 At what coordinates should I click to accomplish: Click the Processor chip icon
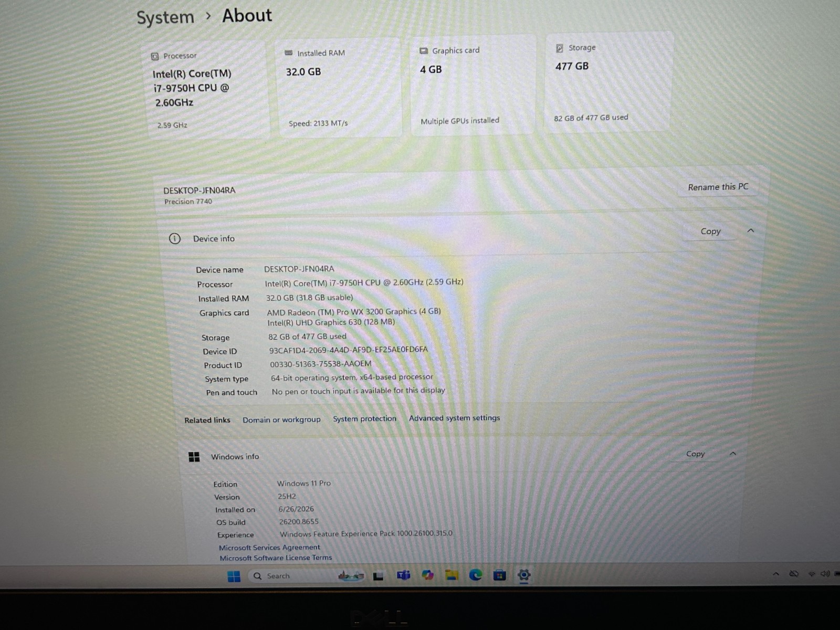(155, 56)
